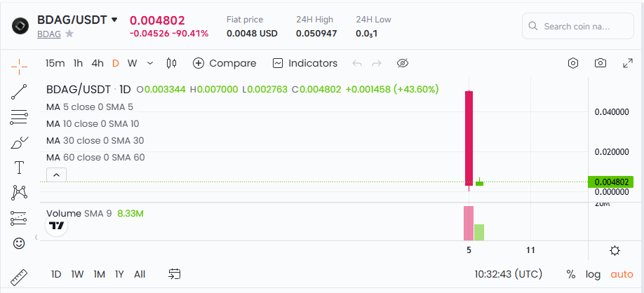Collapse the indicator legend list
The height and width of the screenshot is (293, 644).
[x=57, y=175]
